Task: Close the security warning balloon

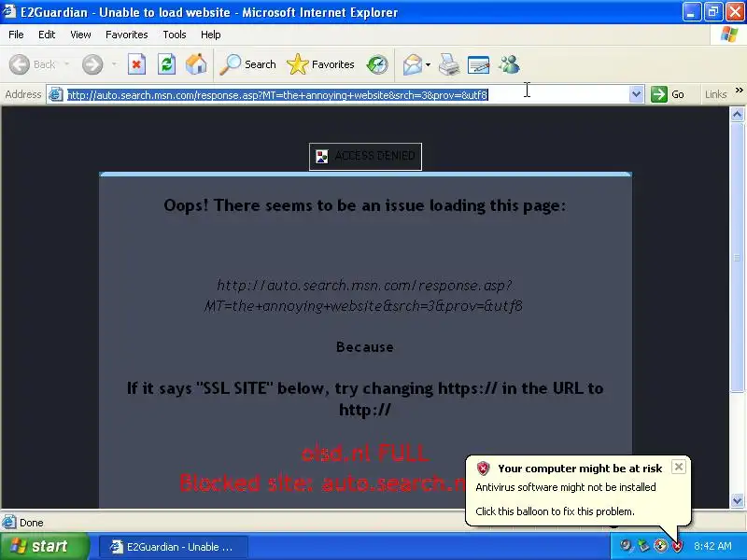Action: [679, 467]
